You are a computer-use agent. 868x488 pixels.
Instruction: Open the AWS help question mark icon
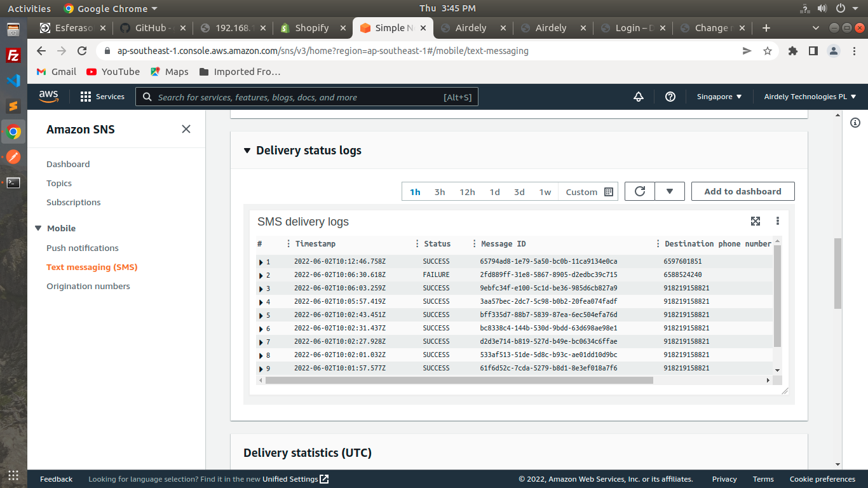coord(670,97)
